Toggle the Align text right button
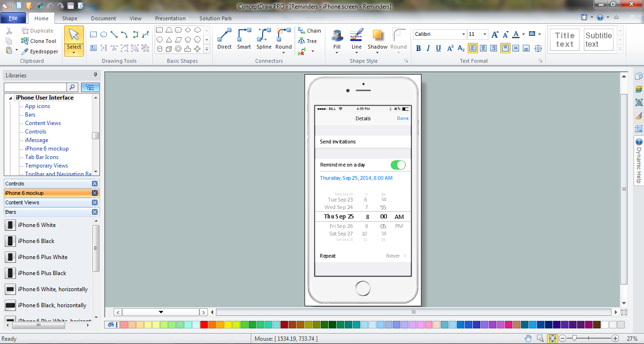This screenshot has height=344, width=644. tap(493, 48)
